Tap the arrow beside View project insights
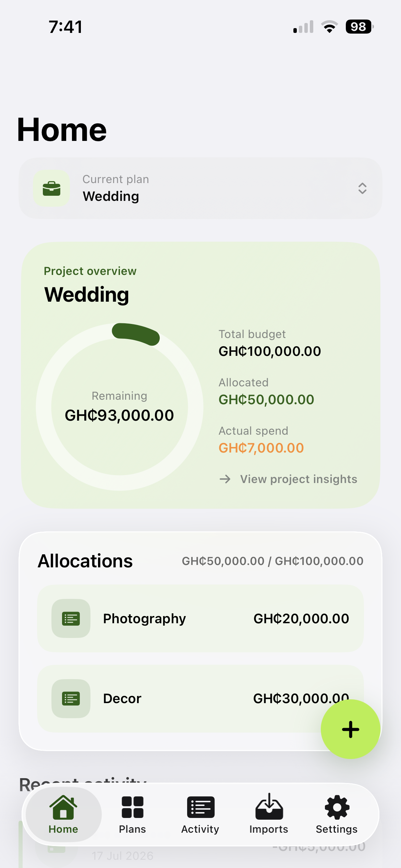Image resolution: width=401 pixels, height=868 pixels. point(225,479)
